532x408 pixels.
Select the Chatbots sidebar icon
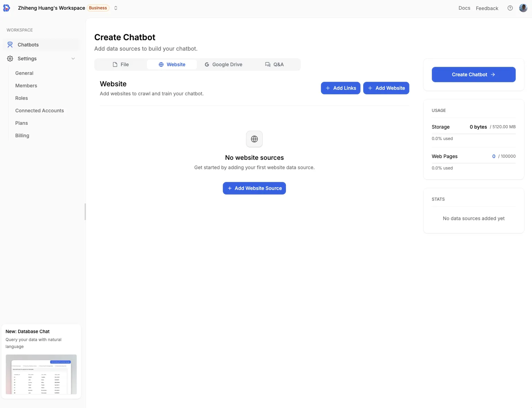pyautogui.click(x=10, y=44)
